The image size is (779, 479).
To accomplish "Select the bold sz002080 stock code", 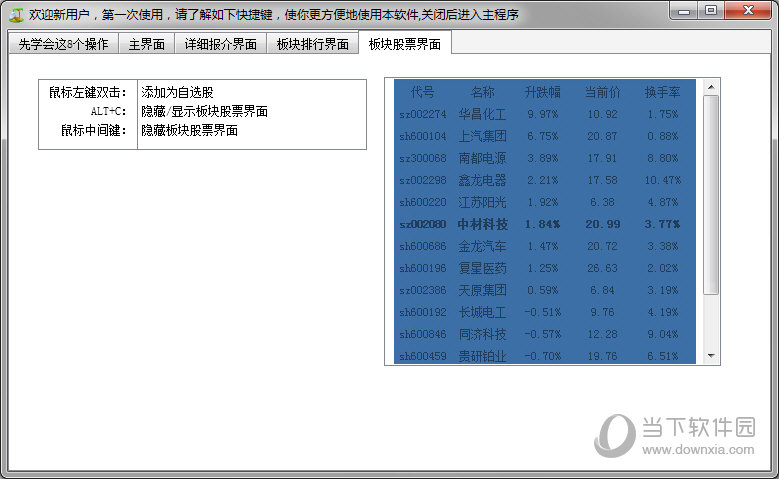I will pyautogui.click(x=423, y=224).
